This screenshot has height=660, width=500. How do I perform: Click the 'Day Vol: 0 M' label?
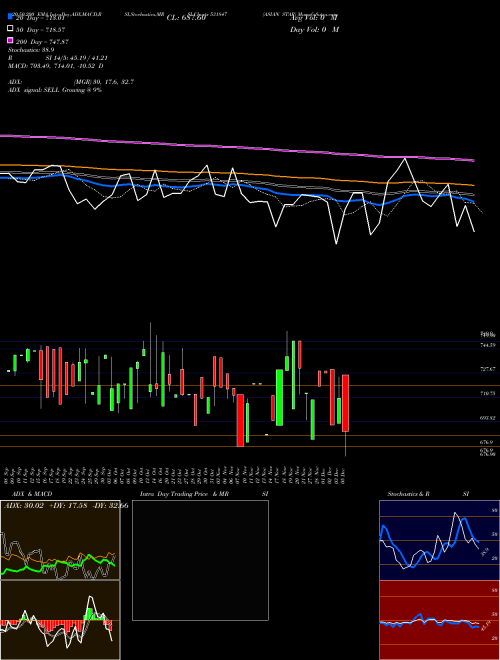(314, 29)
